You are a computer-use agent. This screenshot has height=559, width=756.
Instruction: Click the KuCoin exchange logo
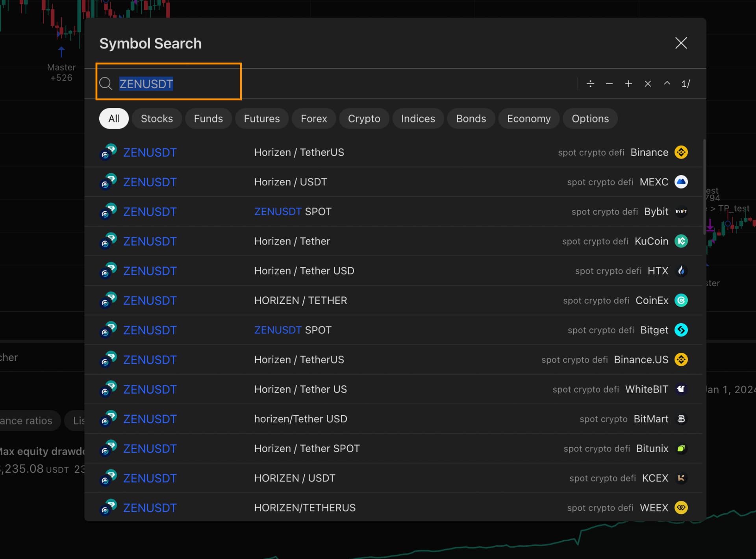682,241
